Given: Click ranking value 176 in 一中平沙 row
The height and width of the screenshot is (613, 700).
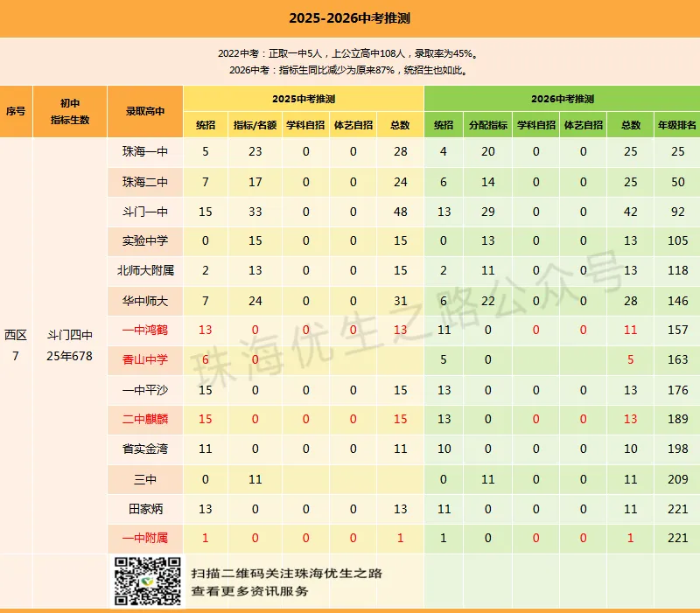Looking at the screenshot, I should pyautogui.click(x=677, y=390).
